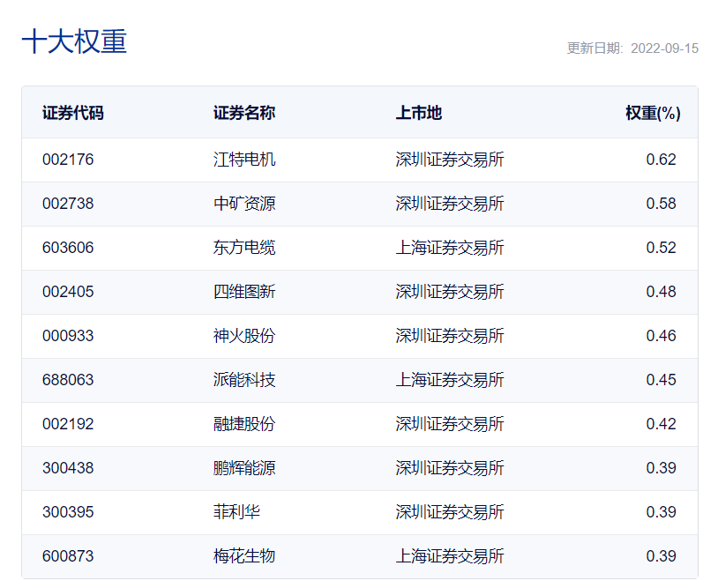Click the exchange cell in the 四维图新 row
Screen dimensions: 718x588
(x=450, y=292)
